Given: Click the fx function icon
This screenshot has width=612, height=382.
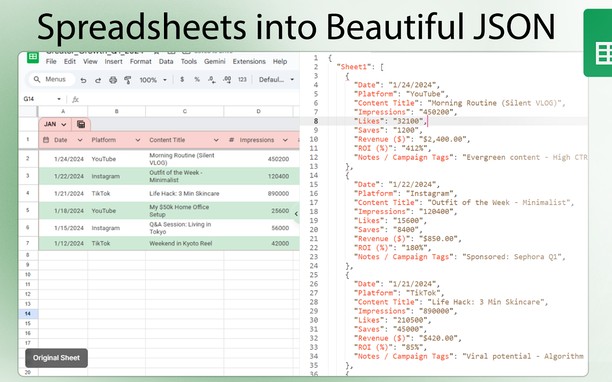Looking at the screenshot, I should 75,99.
